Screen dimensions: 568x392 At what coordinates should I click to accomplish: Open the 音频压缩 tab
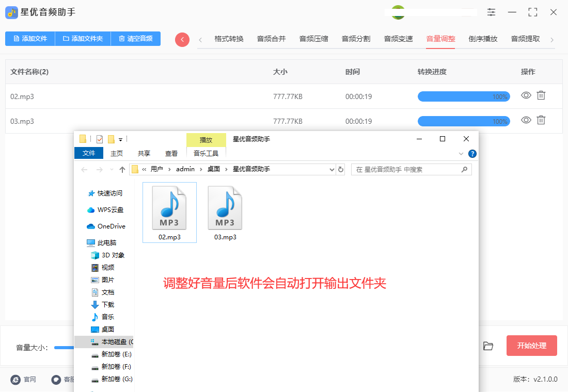[x=314, y=39]
